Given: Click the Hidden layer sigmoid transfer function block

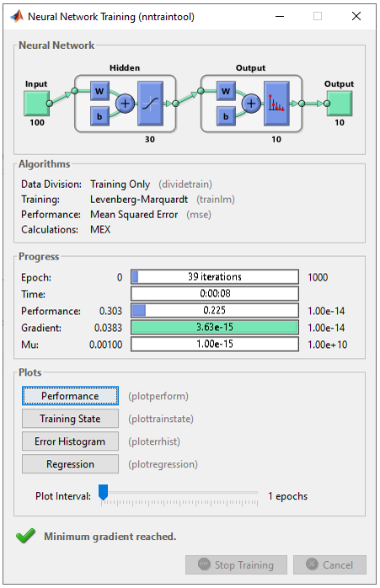Looking at the screenshot, I should (151, 104).
